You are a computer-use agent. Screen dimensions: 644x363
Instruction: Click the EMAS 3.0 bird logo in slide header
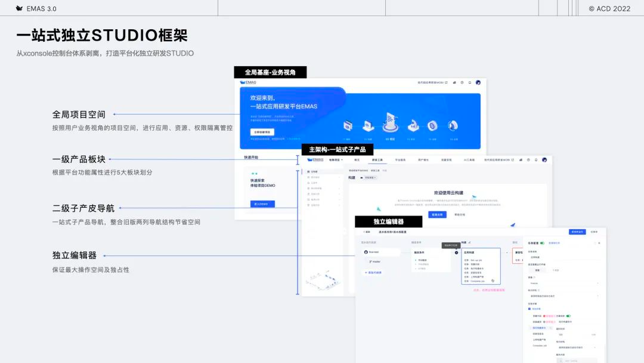pyautogui.click(x=19, y=8)
